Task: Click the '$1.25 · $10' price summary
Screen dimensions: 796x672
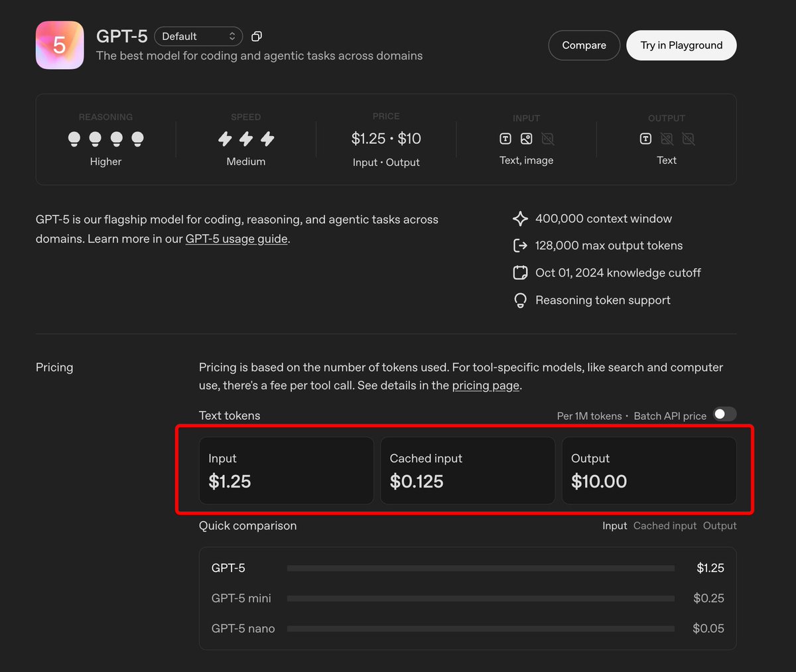Action: (x=386, y=139)
